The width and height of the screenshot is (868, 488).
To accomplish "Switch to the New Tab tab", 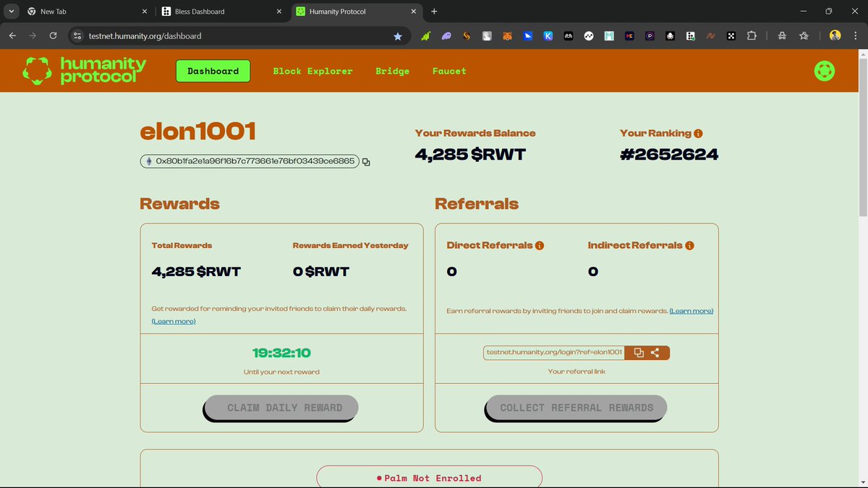I will click(85, 12).
